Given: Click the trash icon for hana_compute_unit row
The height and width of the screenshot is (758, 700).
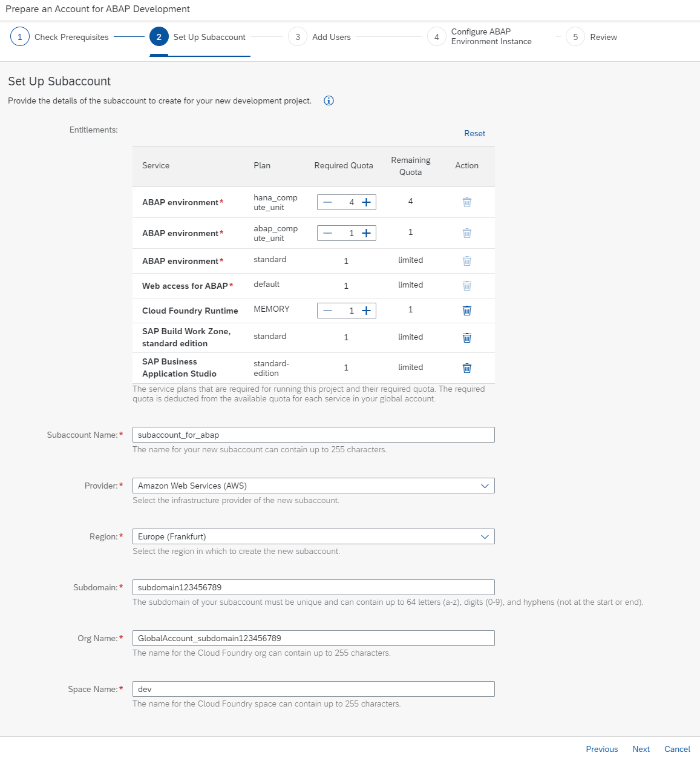Looking at the screenshot, I should coord(467,202).
